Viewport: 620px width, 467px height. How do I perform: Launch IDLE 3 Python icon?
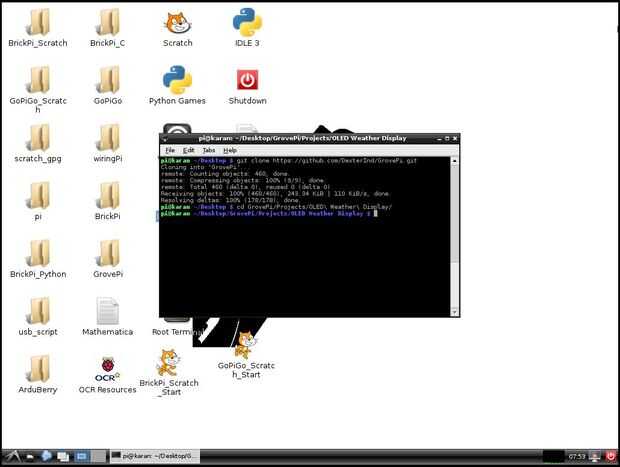click(x=247, y=22)
